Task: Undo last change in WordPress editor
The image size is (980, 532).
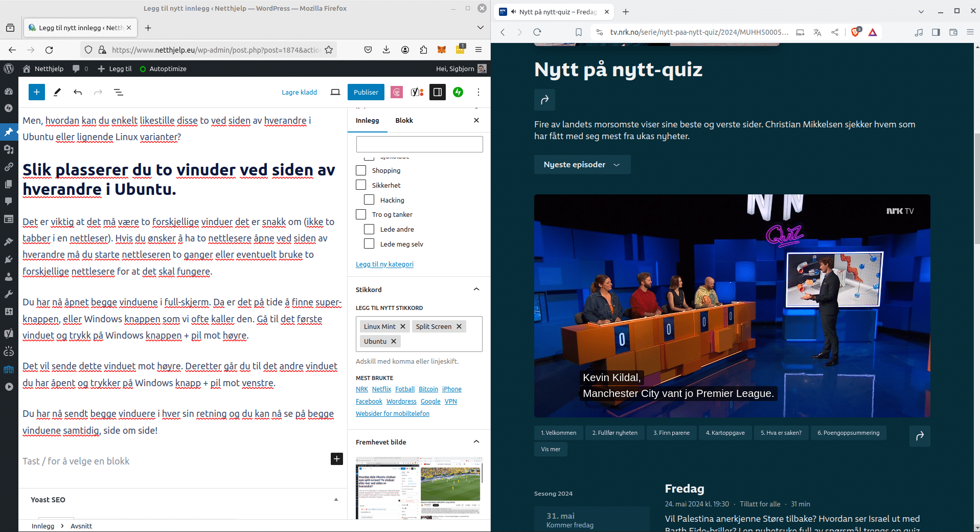Action: [x=78, y=92]
